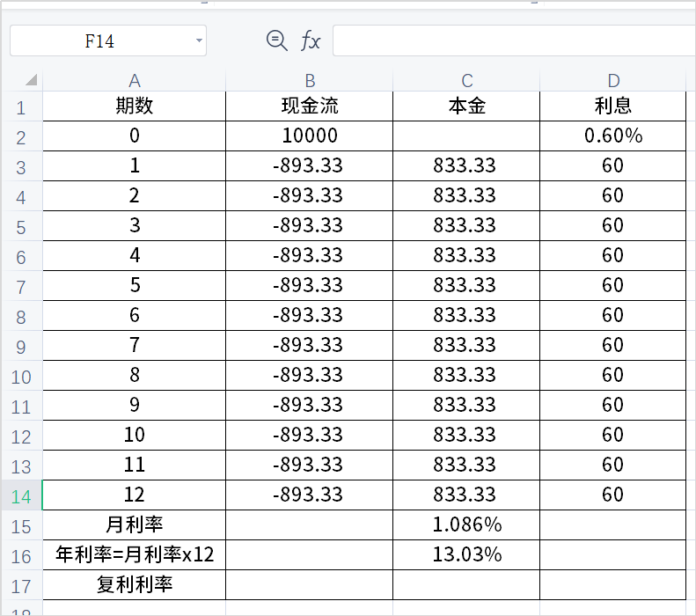Select the empty compound rate cell C17

click(x=466, y=585)
